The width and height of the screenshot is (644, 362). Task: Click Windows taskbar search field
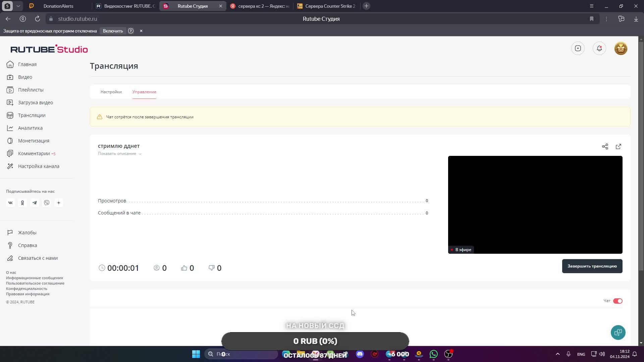pyautogui.click(x=241, y=354)
